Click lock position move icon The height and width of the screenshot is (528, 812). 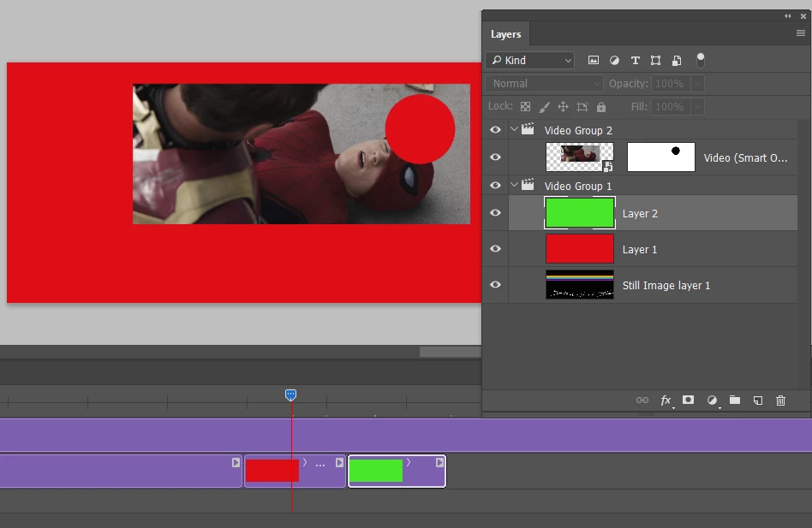[563, 106]
